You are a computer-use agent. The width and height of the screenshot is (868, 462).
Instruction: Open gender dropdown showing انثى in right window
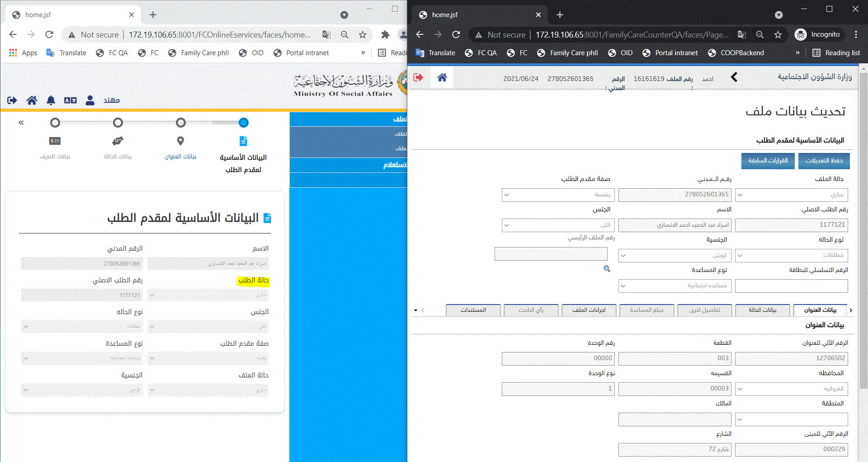558,225
